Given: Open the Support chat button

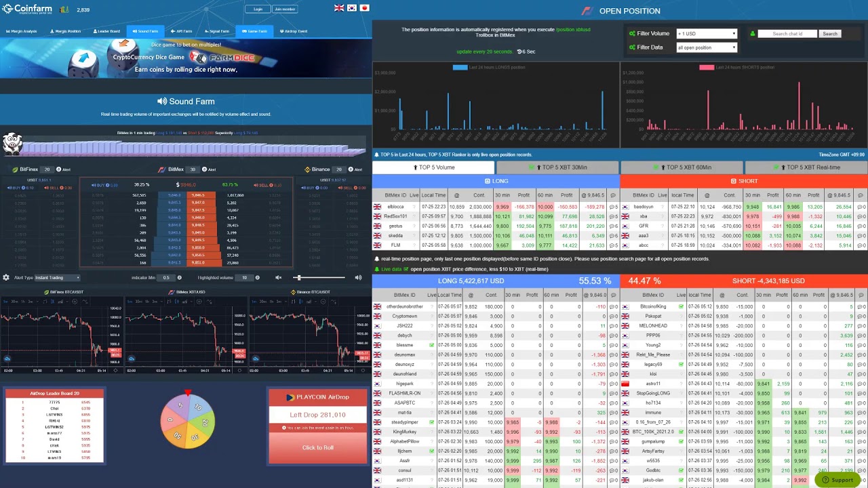Looking at the screenshot, I should (x=837, y=480).
